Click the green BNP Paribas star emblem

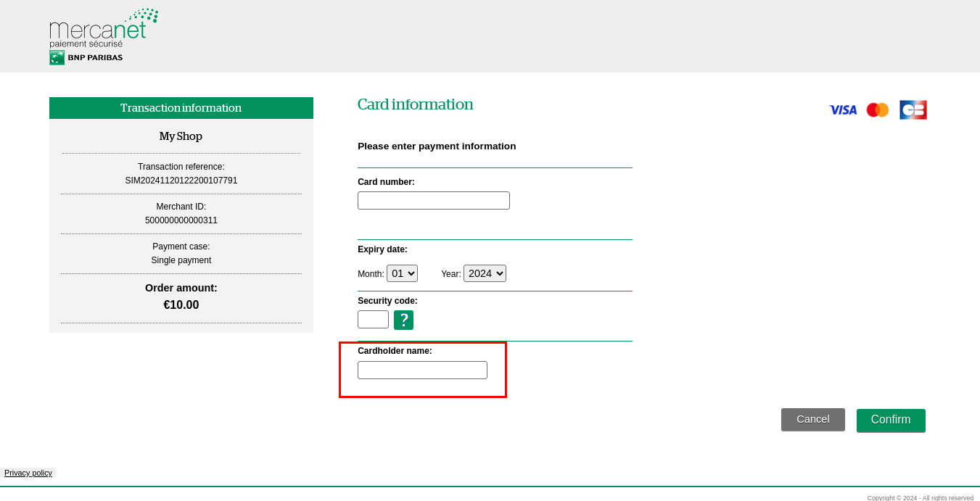[x=56, y=56]
